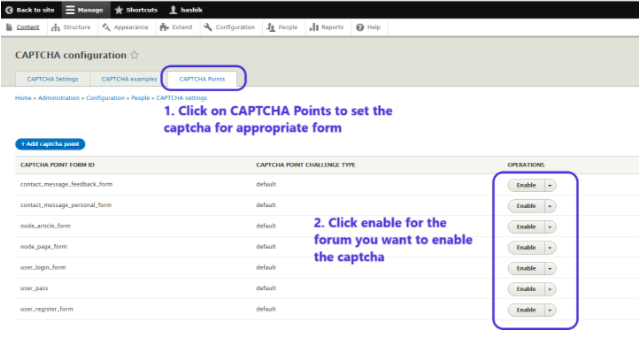The width and height of the screenshot is (640, 360).
Task: Switch to the CAPTCHA Settings tab
Action: coord(53,79)
